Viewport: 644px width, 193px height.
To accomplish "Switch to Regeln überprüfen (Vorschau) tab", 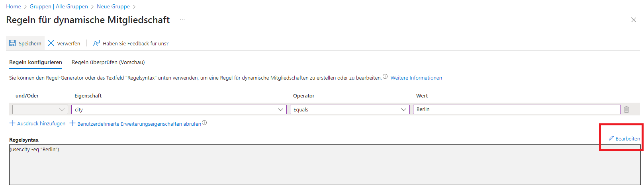I will pyautogui.click(x=108, y=62).
